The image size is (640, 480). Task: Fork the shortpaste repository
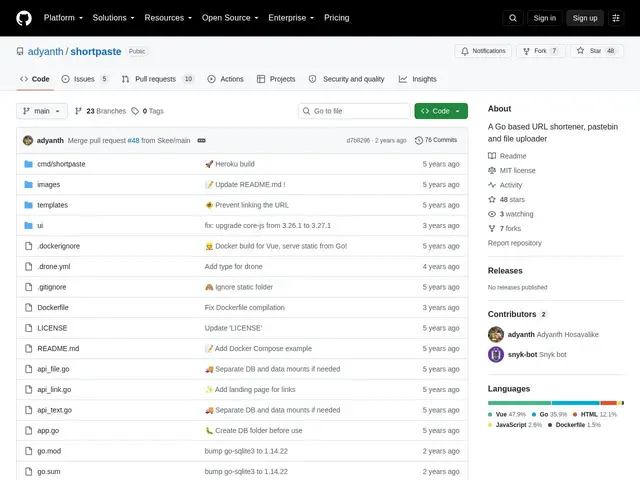[541, 51]
